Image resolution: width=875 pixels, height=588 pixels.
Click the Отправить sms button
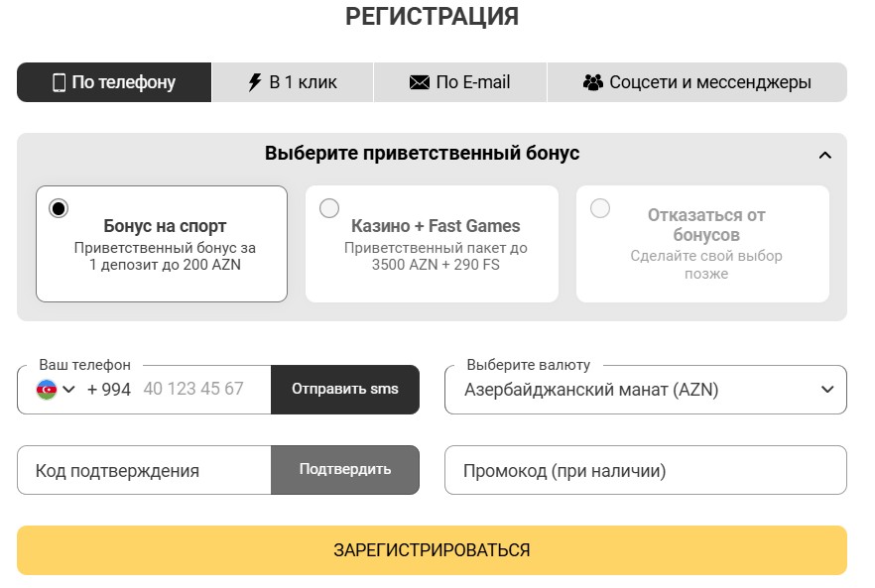coord(345,389)
